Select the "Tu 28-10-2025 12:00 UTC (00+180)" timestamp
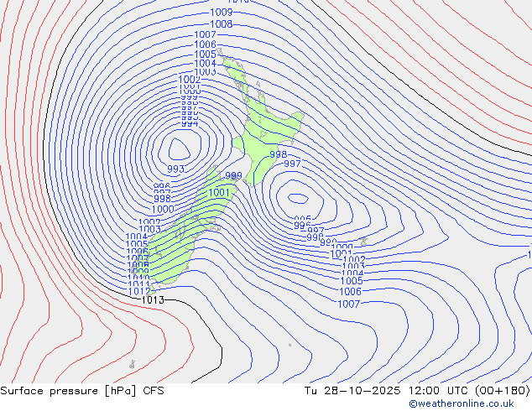 coord(417,391)
